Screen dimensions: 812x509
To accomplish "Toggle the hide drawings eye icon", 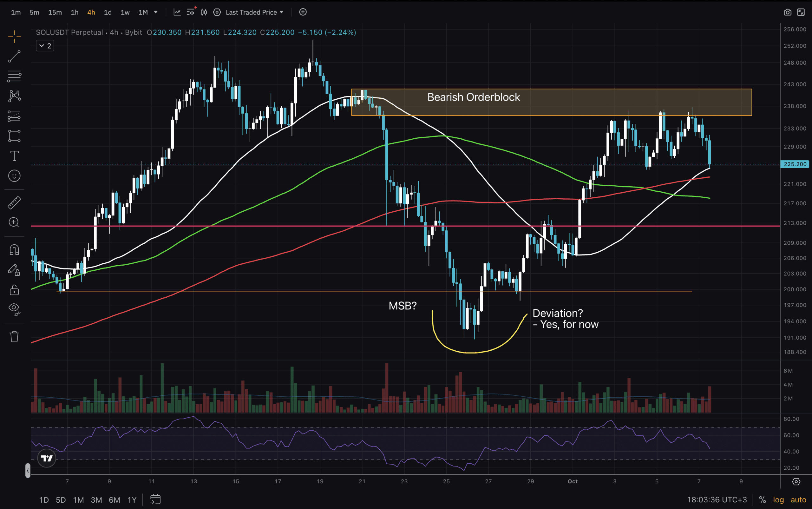I will point(14,308).
